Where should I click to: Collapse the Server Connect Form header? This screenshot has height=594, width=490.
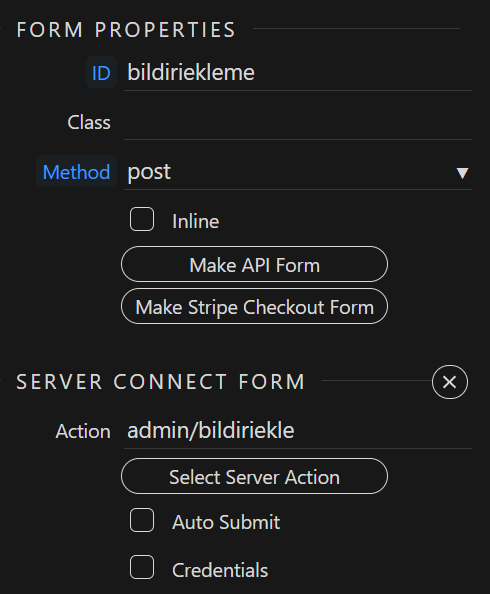[160, 381]
